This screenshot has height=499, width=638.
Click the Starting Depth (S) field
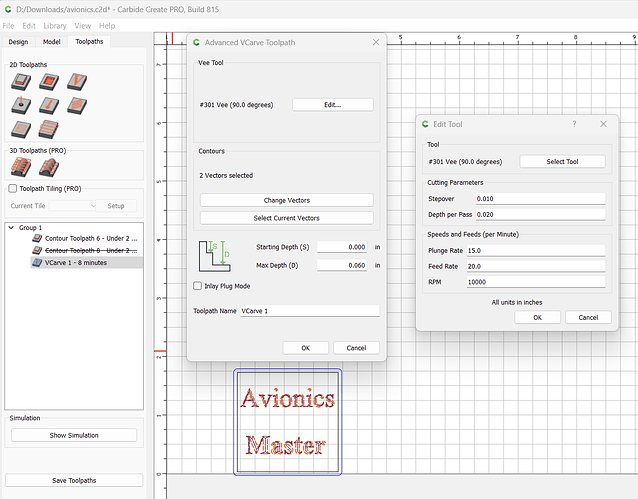point(342,247)
